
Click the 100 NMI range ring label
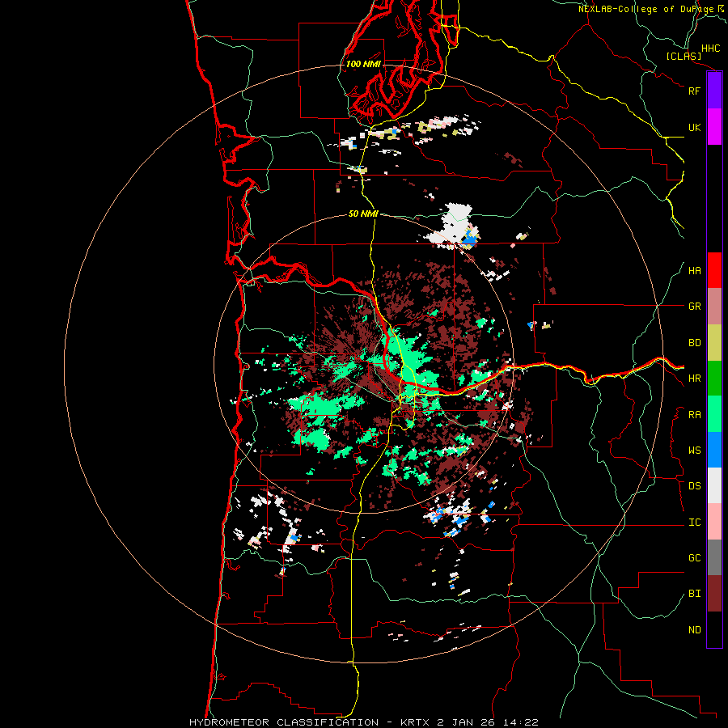coord(363,64)
